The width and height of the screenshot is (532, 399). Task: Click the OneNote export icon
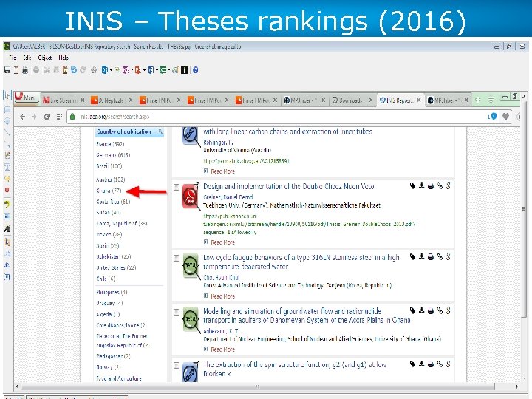(126, 70)
